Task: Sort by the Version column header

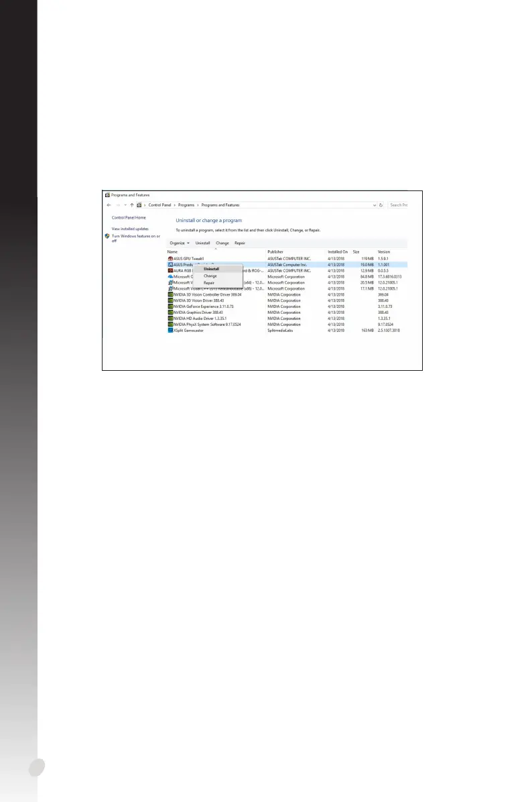Action: click(x=384, y=252)
